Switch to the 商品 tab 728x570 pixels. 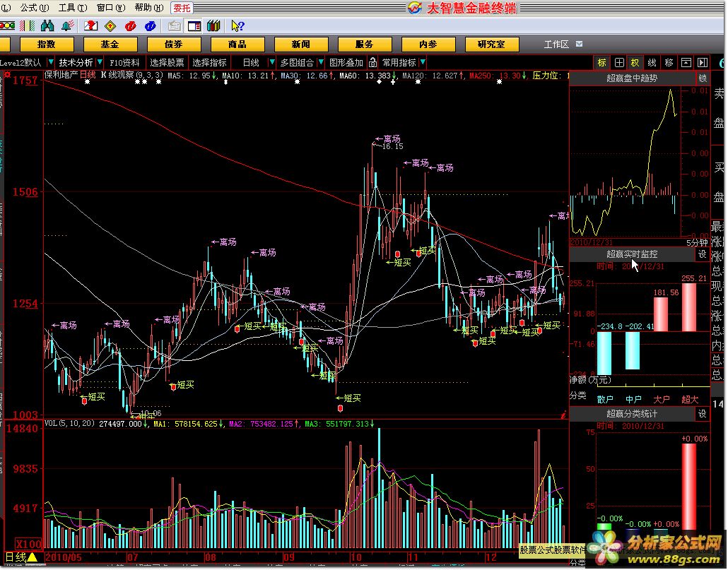point(237,44)
